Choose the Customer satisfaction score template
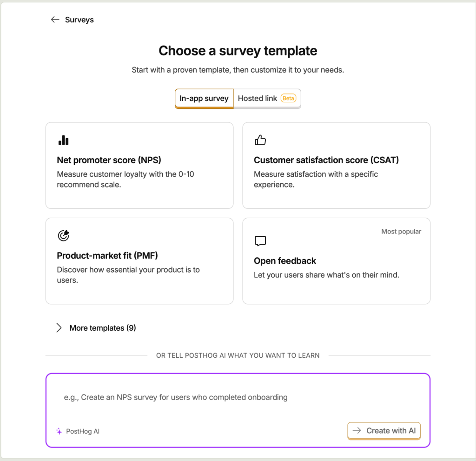The width and height of the screenshot is (476, 461). pos(337,166)
